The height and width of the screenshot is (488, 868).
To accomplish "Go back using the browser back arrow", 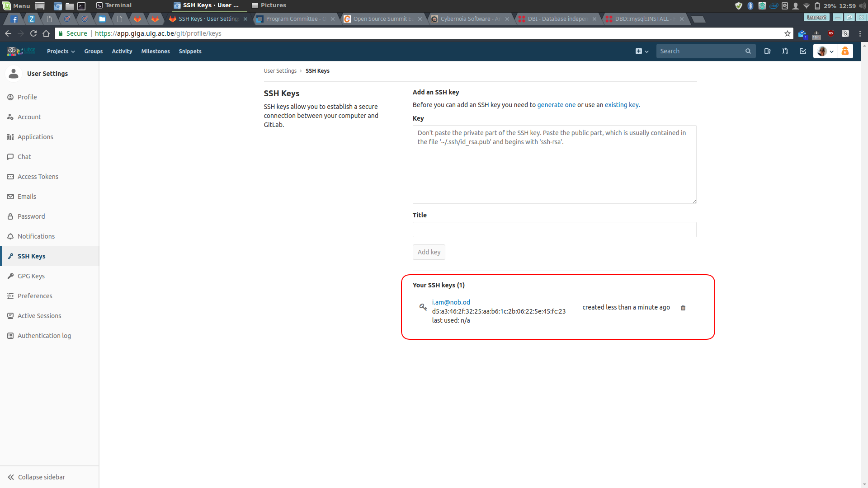I will coord(8,33).
